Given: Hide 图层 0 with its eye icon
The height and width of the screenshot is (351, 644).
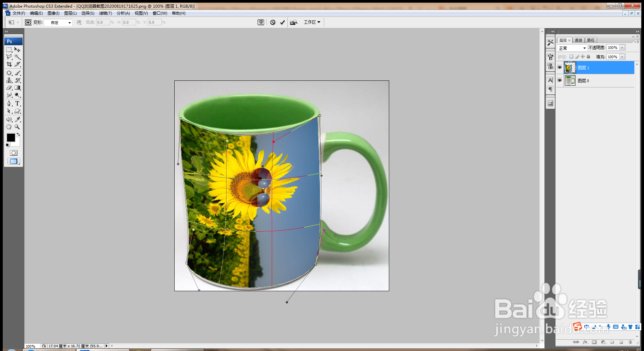Looking at the screenshot, I should (560, 80).
